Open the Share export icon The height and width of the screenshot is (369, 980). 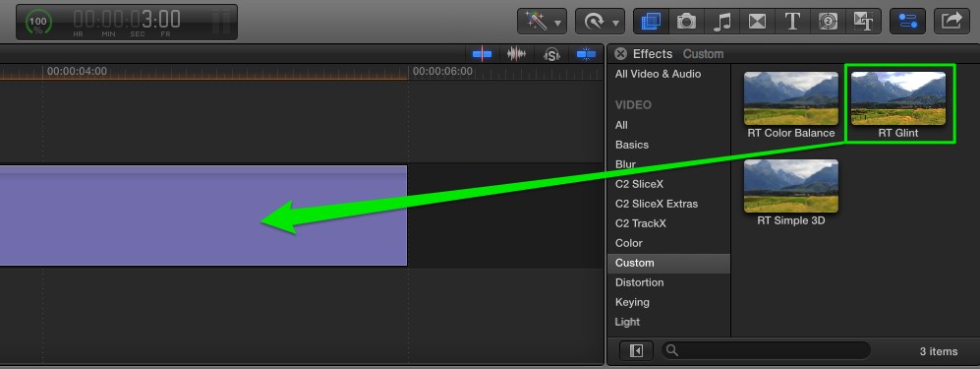(x=951, y=22)
